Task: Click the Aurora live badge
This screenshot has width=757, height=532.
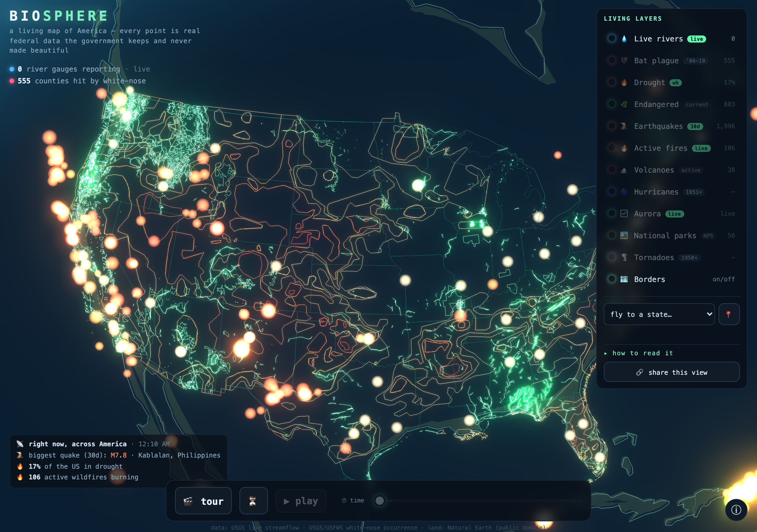Action: [x=674, y=214]
